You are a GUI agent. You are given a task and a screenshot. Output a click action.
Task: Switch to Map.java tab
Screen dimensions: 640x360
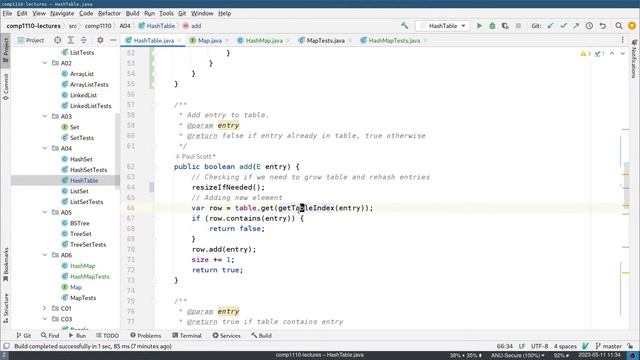[209, 40]
